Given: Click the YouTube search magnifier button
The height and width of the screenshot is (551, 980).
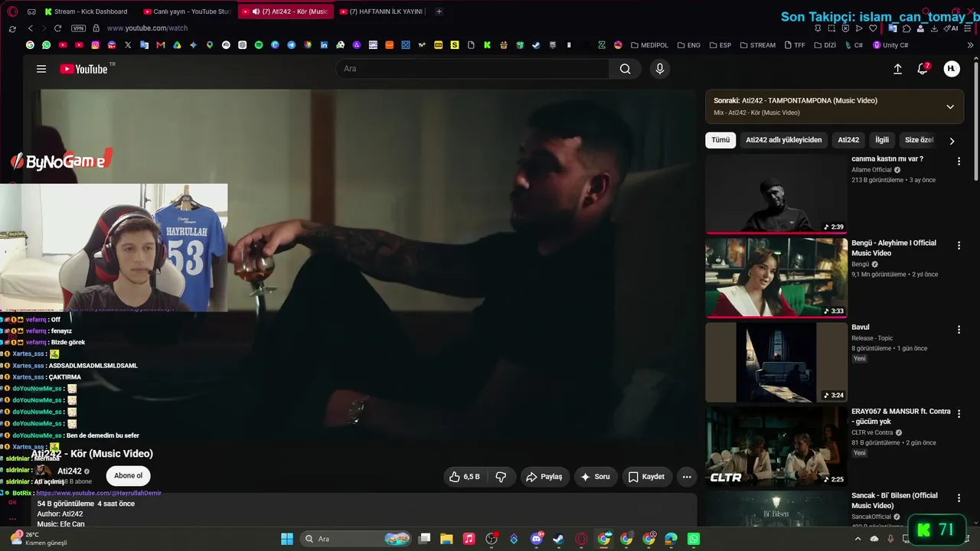Looking at the screenshot, I should pyautogui.click(x=626, y=69).
